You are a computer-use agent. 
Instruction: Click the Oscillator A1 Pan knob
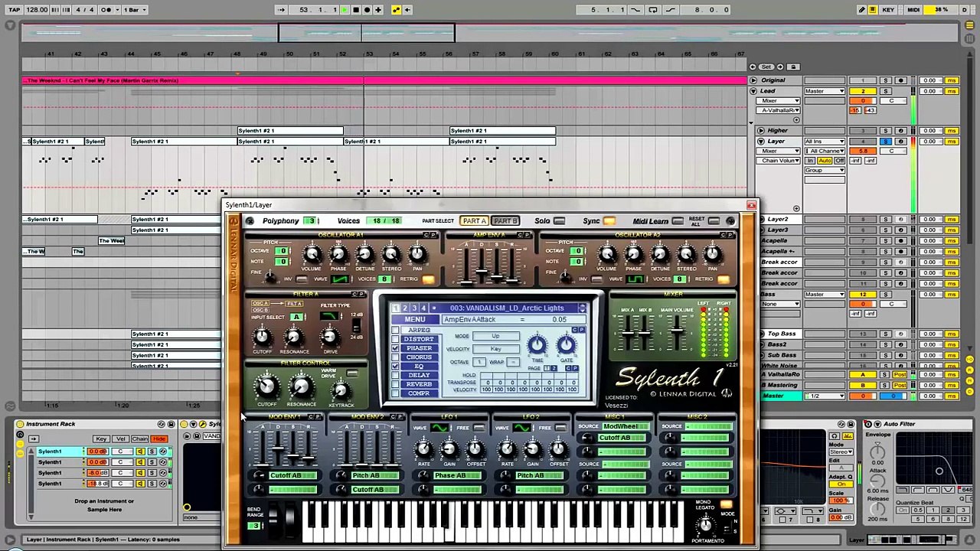point(417,255)
